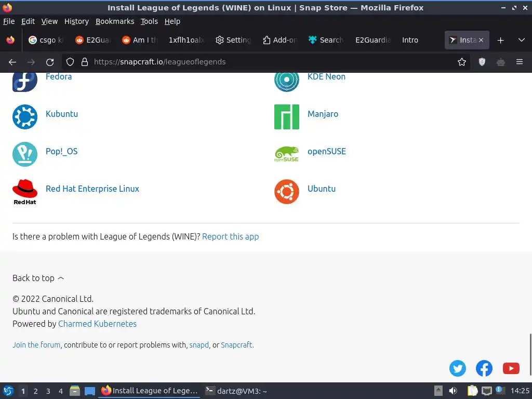Open the Kubuntu install link
This screenshot has height=399, width=532.
tap(62, 114)
